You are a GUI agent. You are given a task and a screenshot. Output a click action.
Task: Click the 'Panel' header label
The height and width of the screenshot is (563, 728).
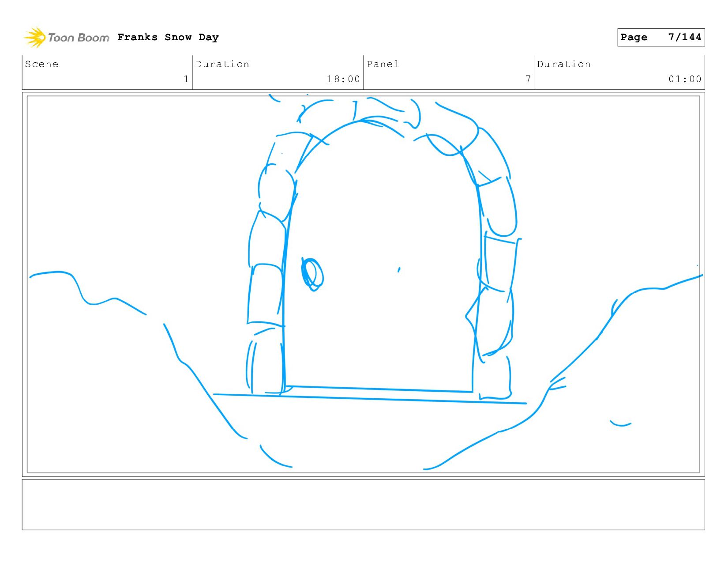[383, 64]
